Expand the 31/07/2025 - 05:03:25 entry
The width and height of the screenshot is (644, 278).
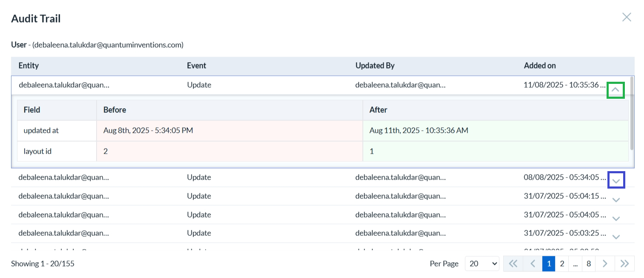[616, 236]
